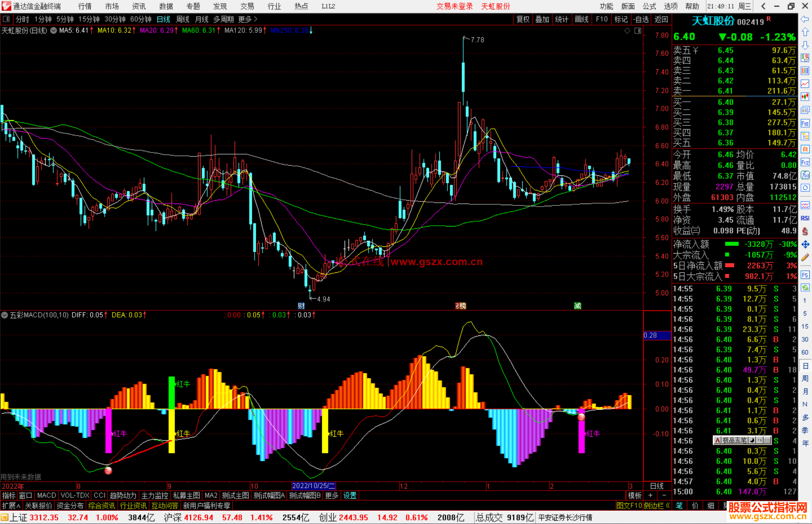Toggle the panel icon left of 分时
Screen dimensions: 812x524
click(6, 19)
